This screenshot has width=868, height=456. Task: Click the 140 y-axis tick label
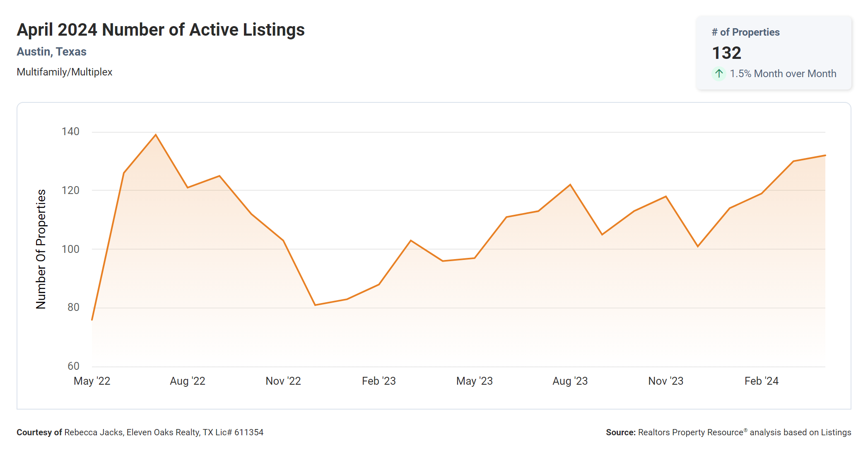coord(70,132)
